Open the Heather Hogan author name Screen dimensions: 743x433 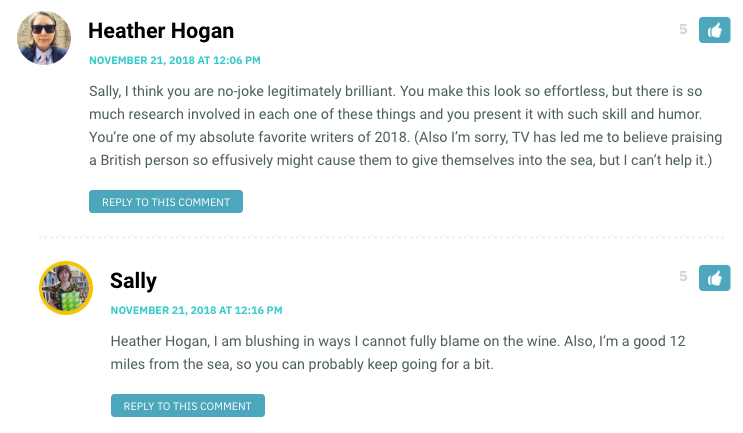tap(161, 31)
